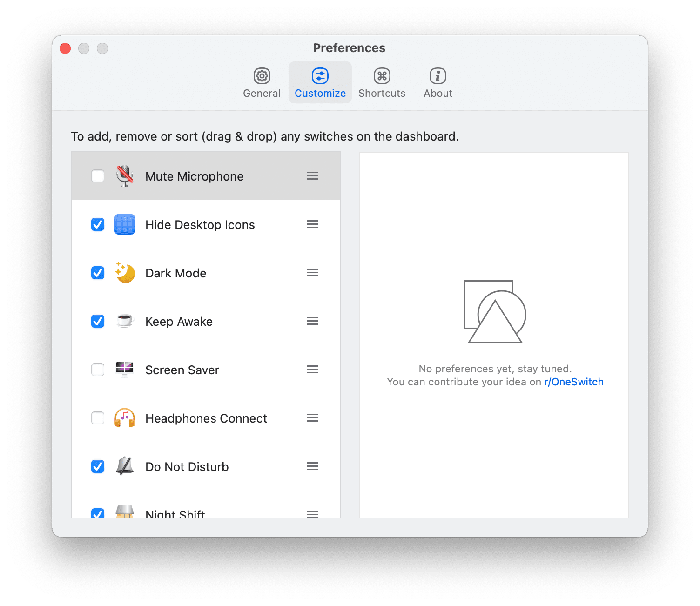Image resolution: width=700 pixels, height=606 pixels.
Task: Switch to the Customize tab
Action: (320, 83)
